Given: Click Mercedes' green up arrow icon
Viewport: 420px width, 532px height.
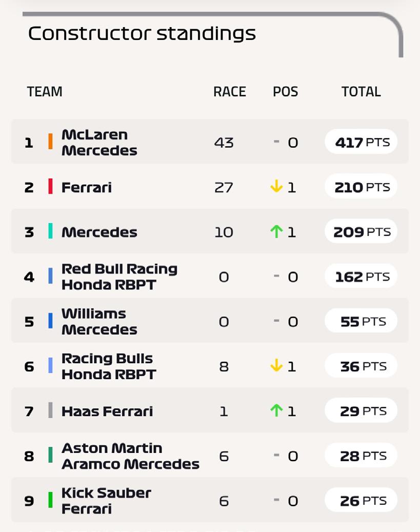Looking at the screenshot, I should (x=276, y=232).
